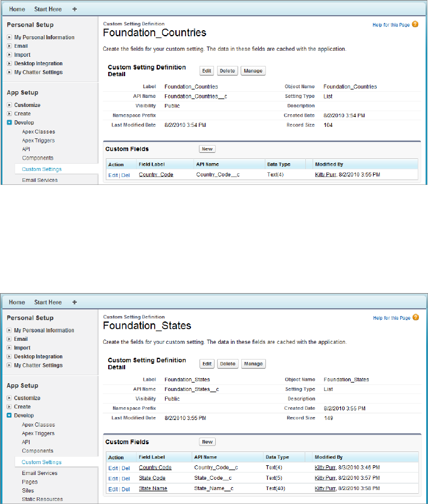Click Data Type column header in Foundation_Countries table
This screenshot has width=428, height=504.
pyautogui.click(x=279, y=164)
